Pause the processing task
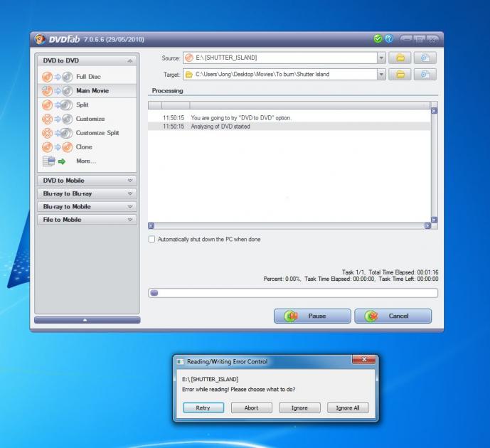Viewport: 490px width, 448px height. pos(312,316)
